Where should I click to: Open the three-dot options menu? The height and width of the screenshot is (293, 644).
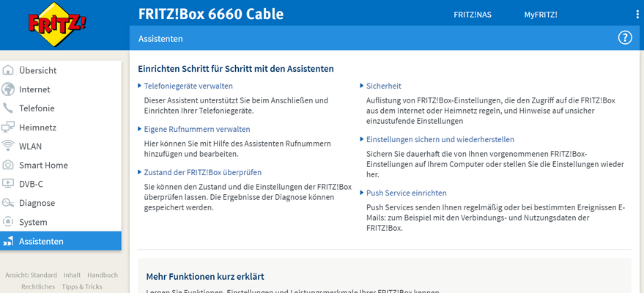[637, 15]
